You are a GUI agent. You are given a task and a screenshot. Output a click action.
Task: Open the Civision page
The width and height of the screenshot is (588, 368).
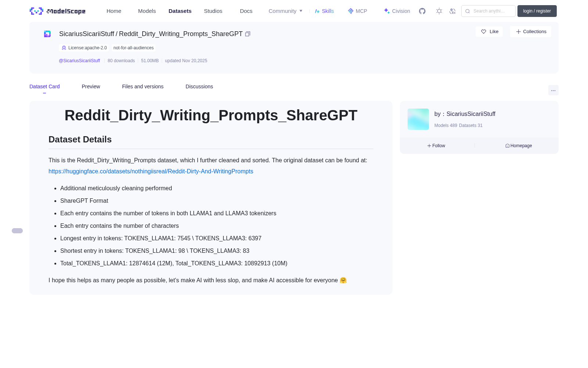click(x=397, y=11)
